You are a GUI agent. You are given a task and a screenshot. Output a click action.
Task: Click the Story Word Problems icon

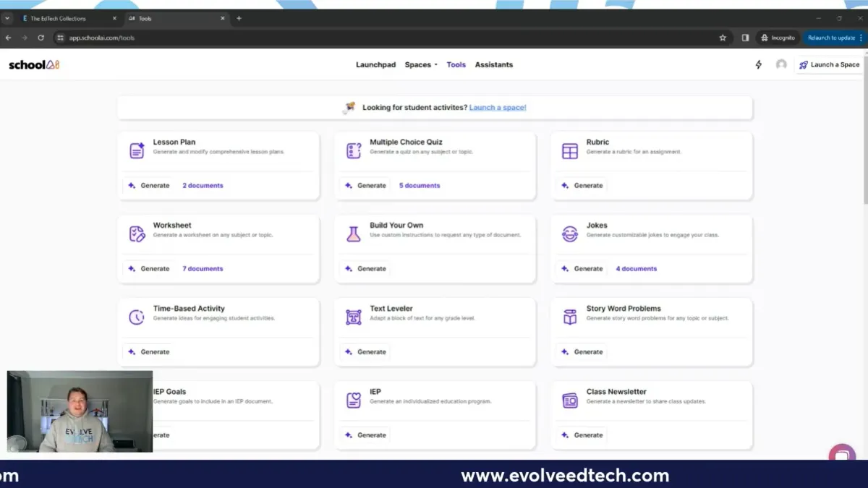pyautogui.click(x=570, y=317)
